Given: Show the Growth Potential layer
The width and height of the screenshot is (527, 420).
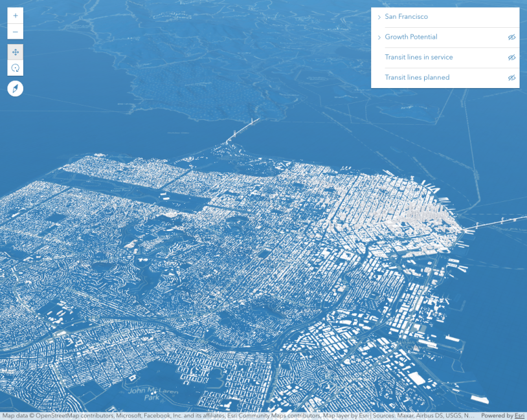Looking at the screenshot, I should point(511,38).
